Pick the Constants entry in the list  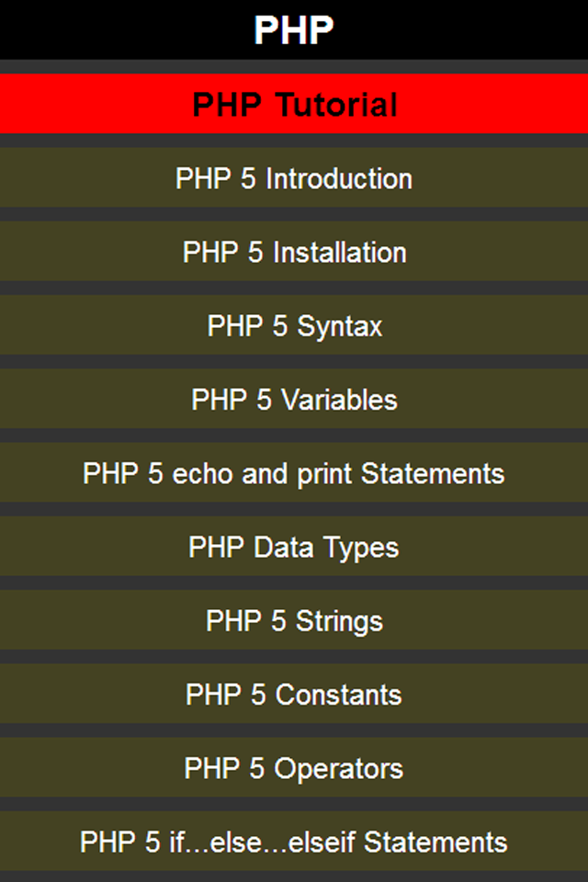click(x=294, y=694)
